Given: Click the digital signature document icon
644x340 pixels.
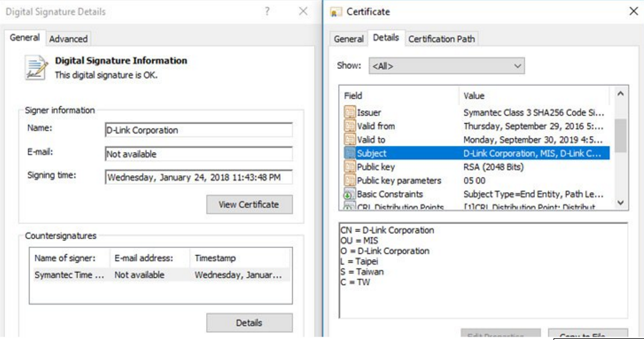Looking at the screenshot, I should 36,68.
